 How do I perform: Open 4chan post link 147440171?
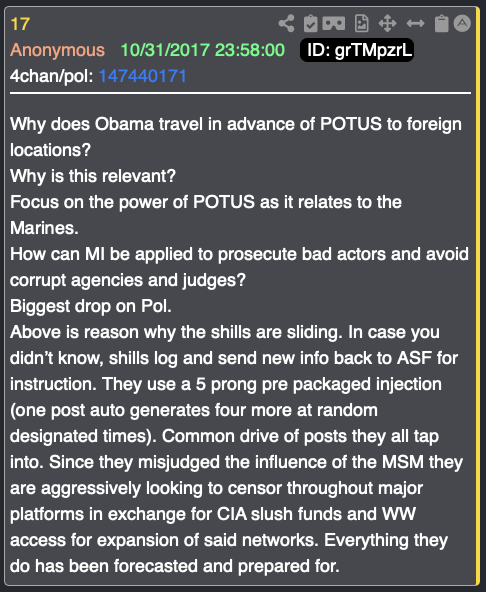(143, 76)
